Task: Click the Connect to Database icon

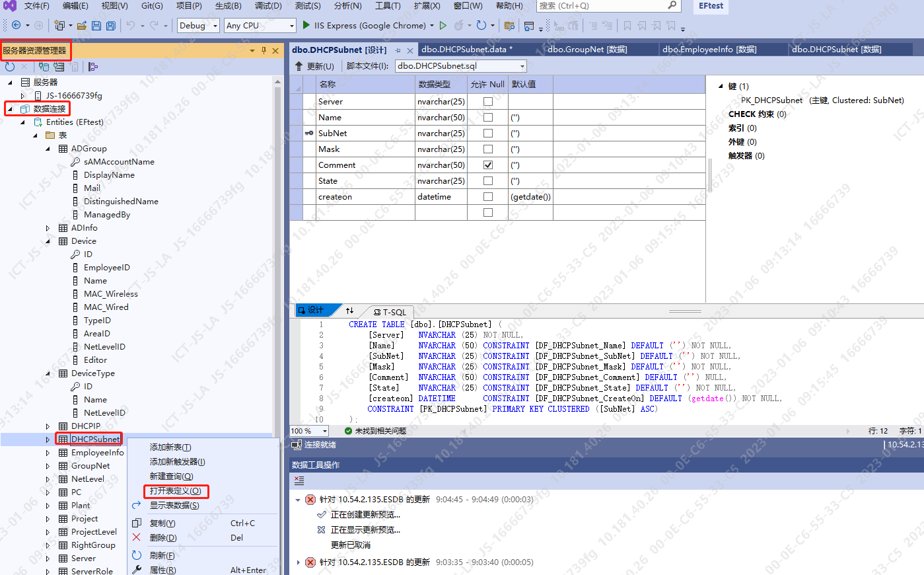Action: pyautogui.click(x=44, y=67)
